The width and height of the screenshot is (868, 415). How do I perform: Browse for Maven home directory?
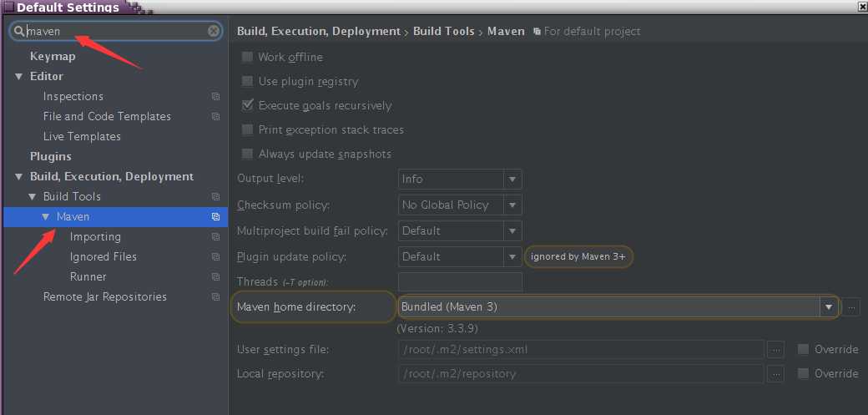[850, 307]
